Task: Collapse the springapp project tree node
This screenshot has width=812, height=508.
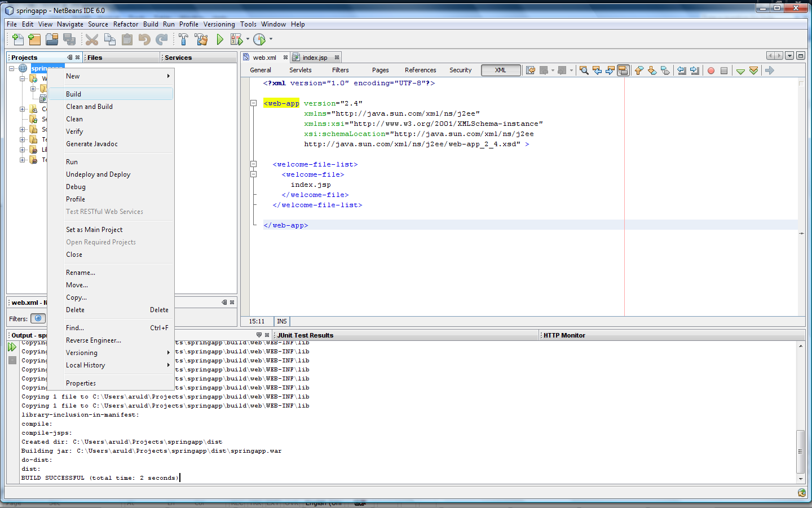Action: (x=12, y=68)
